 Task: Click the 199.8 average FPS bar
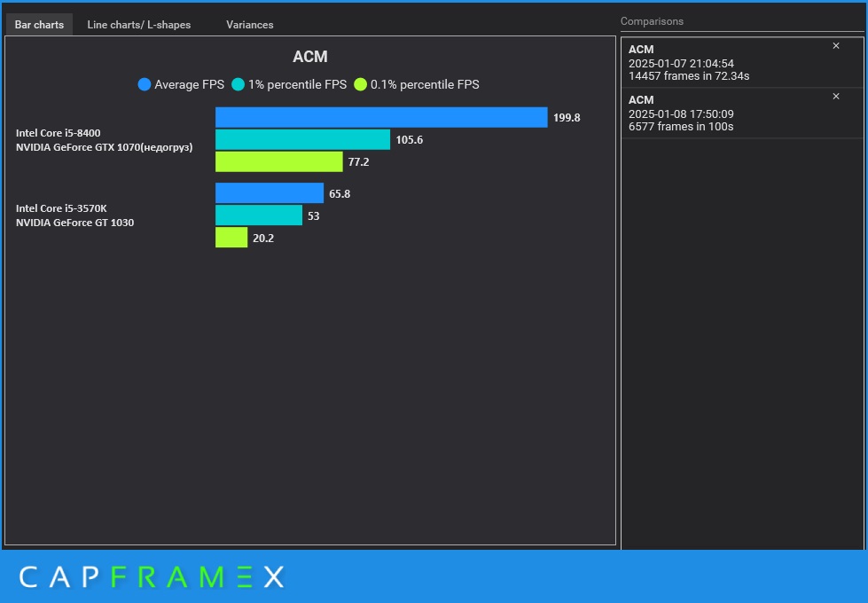pos(381,117)
